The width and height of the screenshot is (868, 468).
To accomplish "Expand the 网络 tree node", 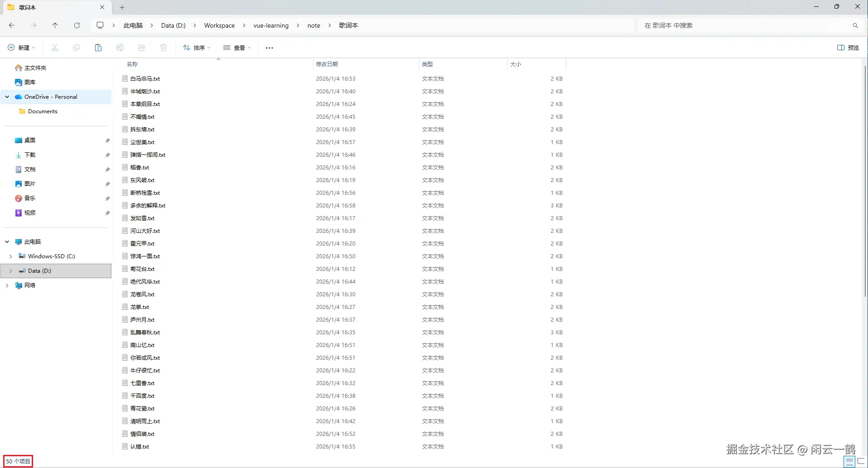I will [x=7, y=285].
